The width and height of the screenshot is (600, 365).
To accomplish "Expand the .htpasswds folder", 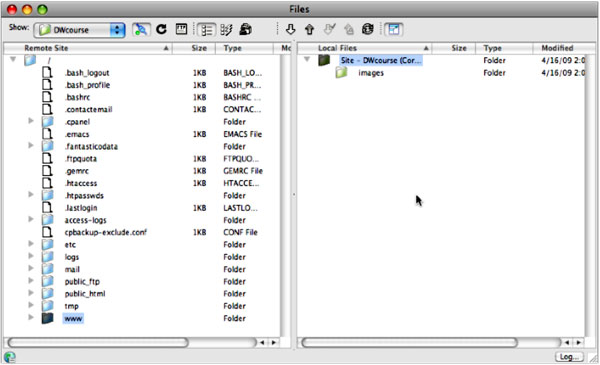I will coord(31,195).
